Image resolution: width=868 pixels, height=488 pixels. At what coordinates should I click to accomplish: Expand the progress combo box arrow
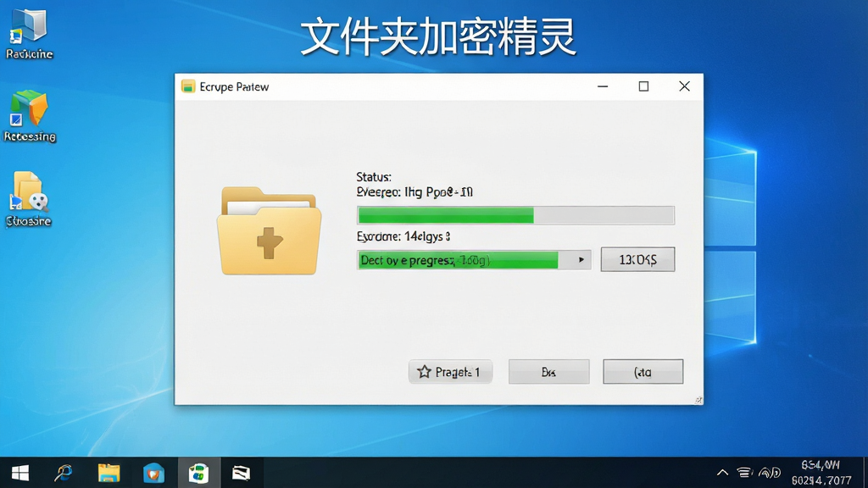coord(581,259)
